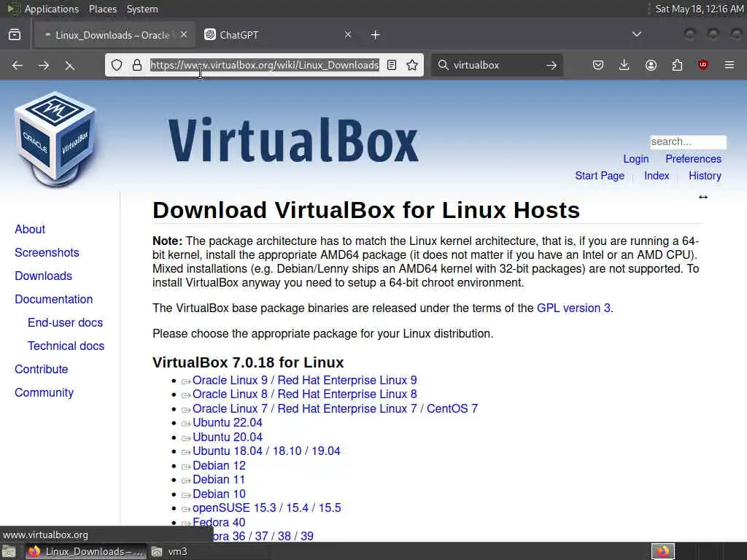Select the URL address bar
747x560 pixels.
(x=264, y=65)
